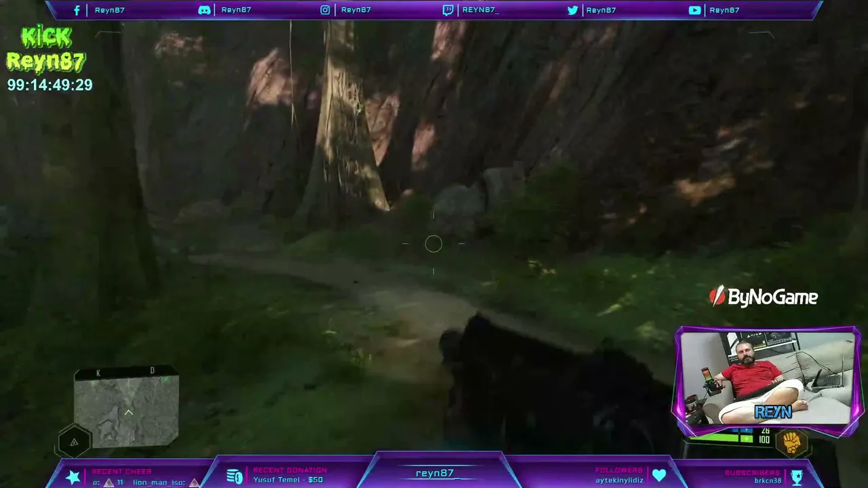868x488 pixels.
Task: Click the Reyn87 name beside the Facebook icon
Action: [x=110, y=10]
